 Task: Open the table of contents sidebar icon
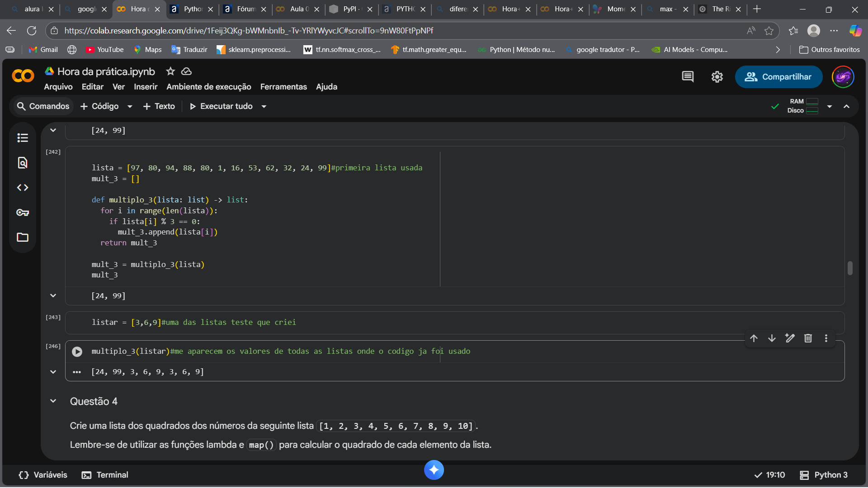[23, 138]
